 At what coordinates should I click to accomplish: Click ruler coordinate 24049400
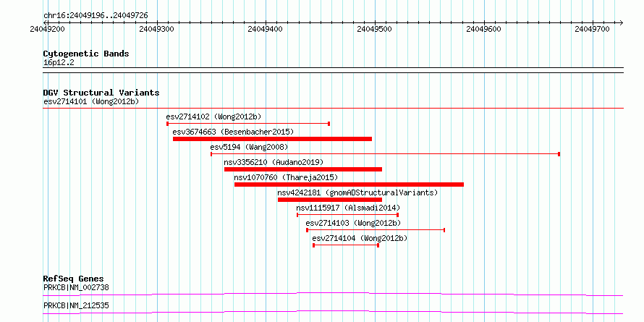[x=266, y=29]
